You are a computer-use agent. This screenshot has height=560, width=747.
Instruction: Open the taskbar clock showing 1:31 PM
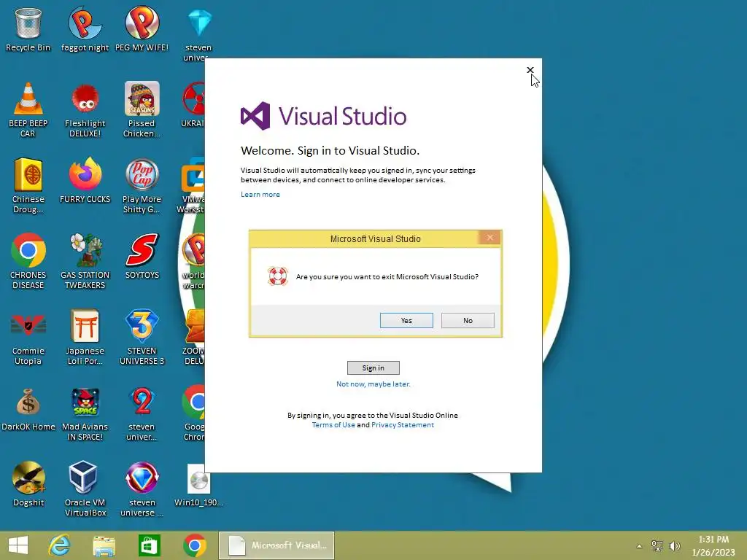click(x=713, y=545)
